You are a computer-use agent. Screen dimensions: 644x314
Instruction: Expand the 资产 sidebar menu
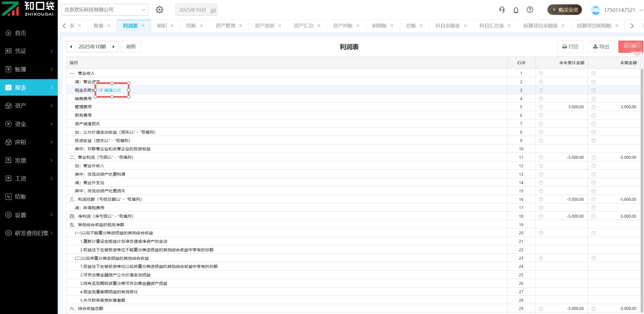(x=29, y=106)
